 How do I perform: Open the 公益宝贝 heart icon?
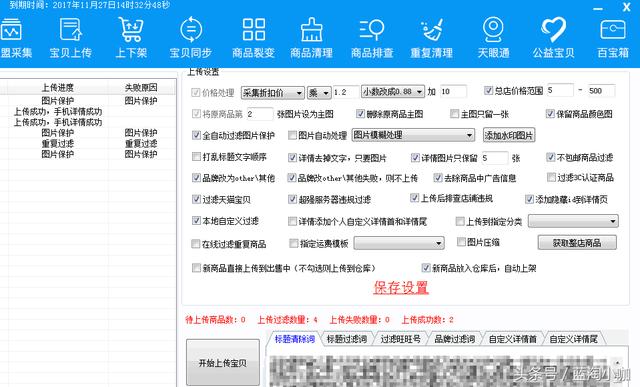coord(553,38)
